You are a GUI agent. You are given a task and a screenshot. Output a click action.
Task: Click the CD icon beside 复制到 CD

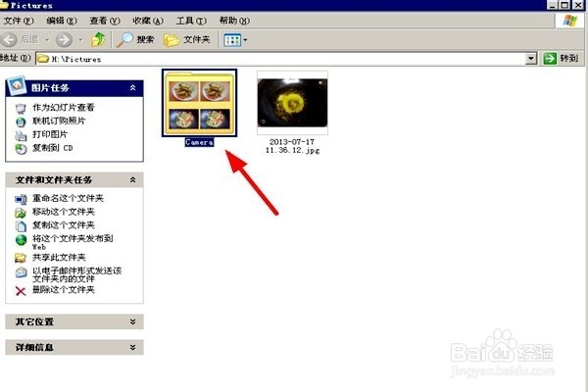coord(21,149)
